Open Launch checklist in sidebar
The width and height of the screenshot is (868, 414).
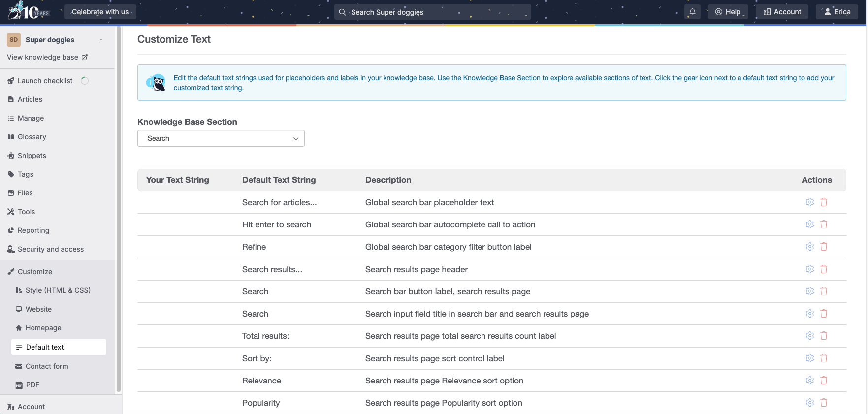click(x=45, y=81)
